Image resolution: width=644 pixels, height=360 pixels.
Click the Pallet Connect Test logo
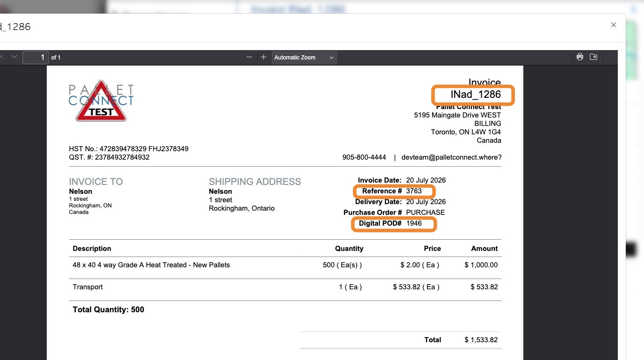point(101,102)
